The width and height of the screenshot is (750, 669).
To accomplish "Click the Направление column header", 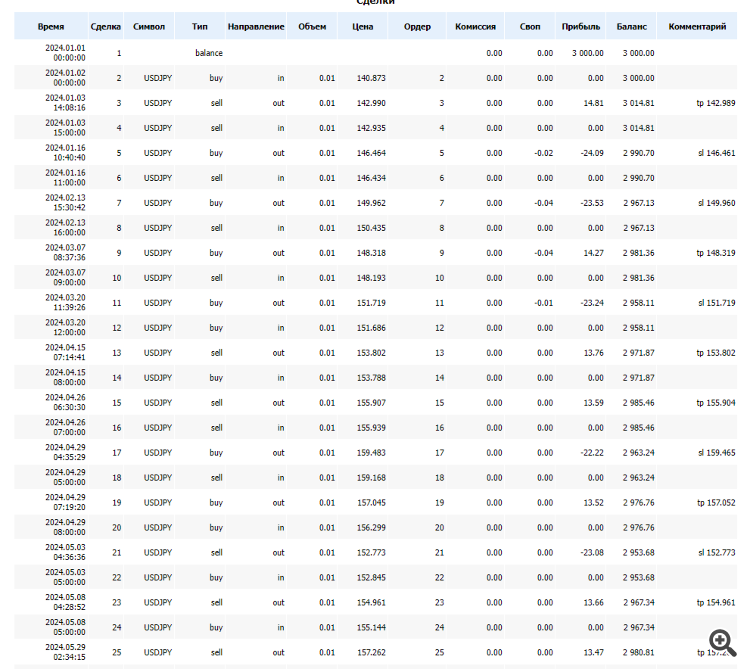I will click(256, 27).
